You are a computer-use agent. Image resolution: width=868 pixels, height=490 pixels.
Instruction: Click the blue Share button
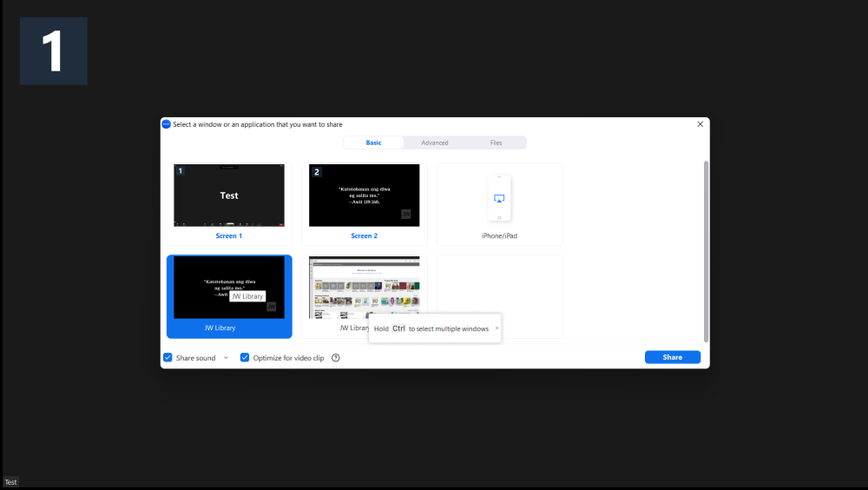[673, 357]
